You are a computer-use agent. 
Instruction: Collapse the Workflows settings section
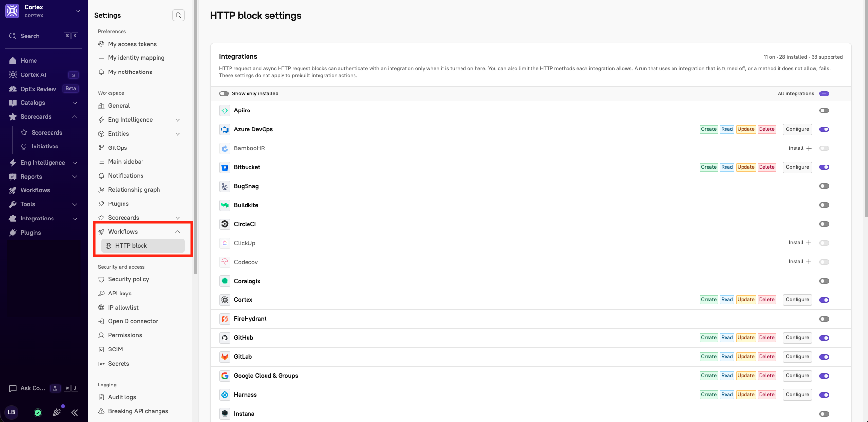click(x=177, y=232)
